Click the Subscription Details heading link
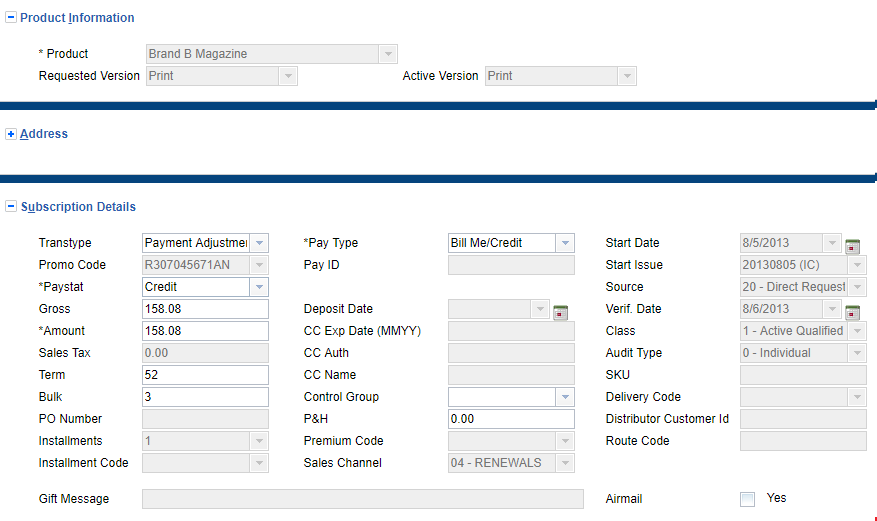877x521 pixels. click(78, 207)
